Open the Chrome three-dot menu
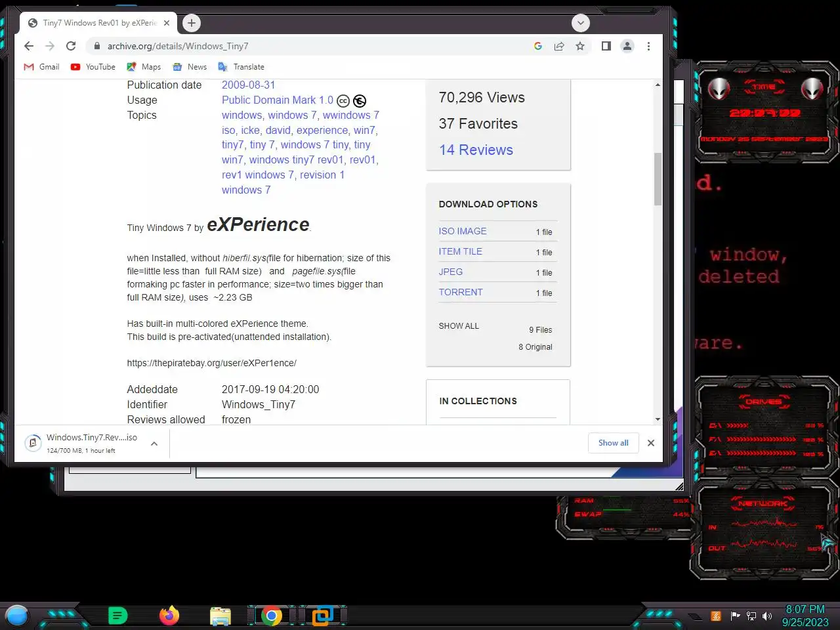Viewport: 840px width, 630px height. pos(648,46)
